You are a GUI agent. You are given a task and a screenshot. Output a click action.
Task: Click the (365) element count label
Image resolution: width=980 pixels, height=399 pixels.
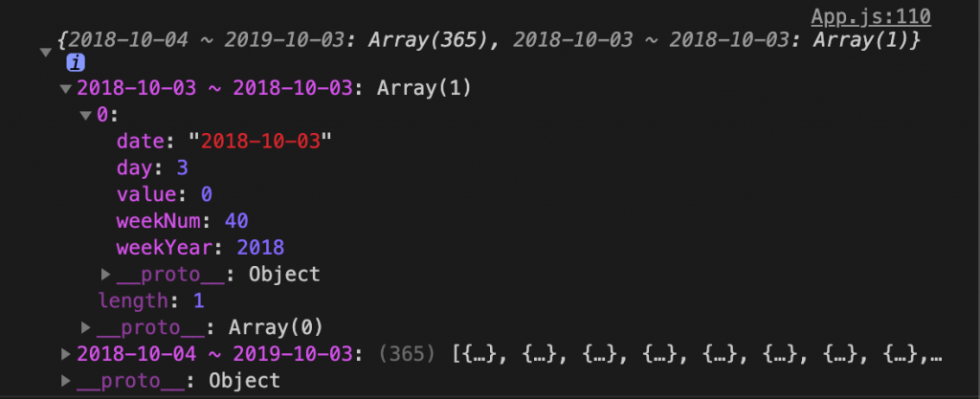pos(408,354)
